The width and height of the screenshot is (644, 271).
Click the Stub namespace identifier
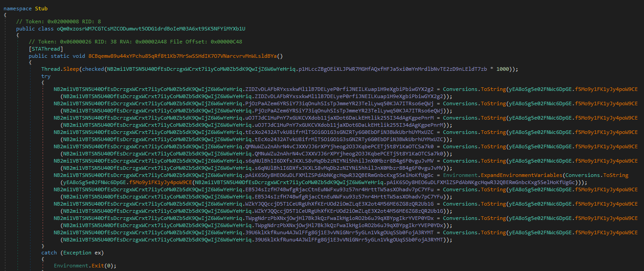(x=40, y=8)
